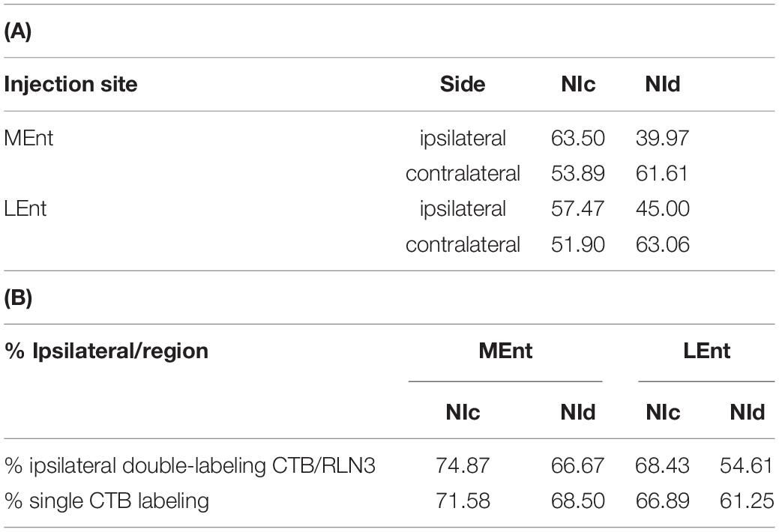Select the cell containing 61.61
779x532 pixels.
tap(662, 173)
